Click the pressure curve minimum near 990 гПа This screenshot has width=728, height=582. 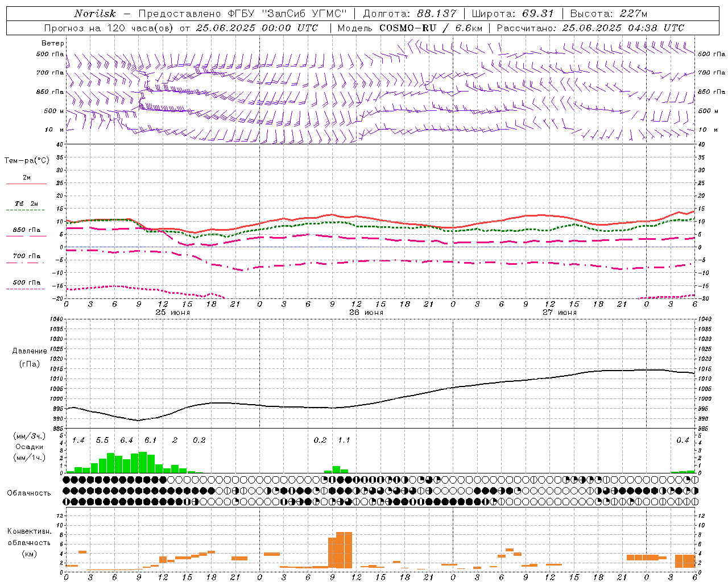click(x=138, y=420)
